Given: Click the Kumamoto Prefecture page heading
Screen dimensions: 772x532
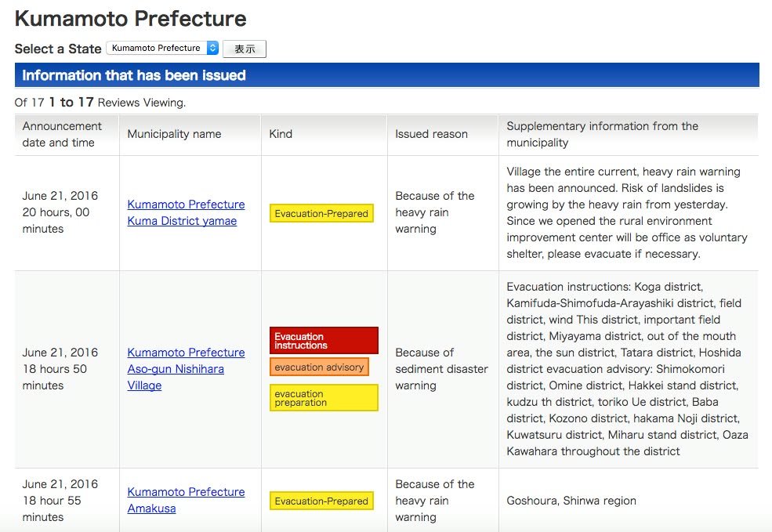Looking at the screenshot, I should pyautogui.click(x=131, y=19).
